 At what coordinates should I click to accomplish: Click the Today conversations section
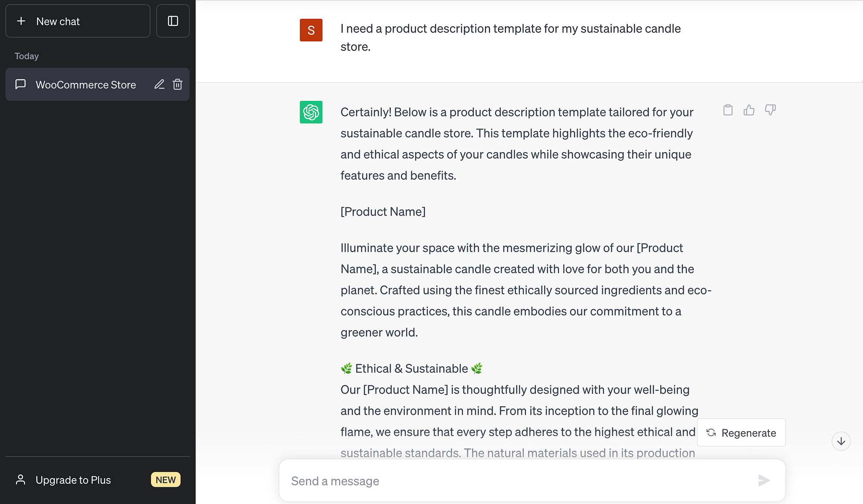[x=26, y=56]
